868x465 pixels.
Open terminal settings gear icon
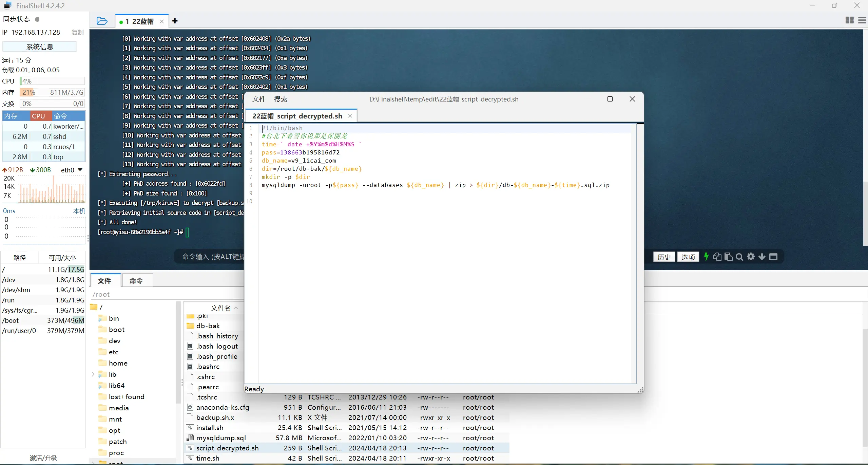(751, 257)
